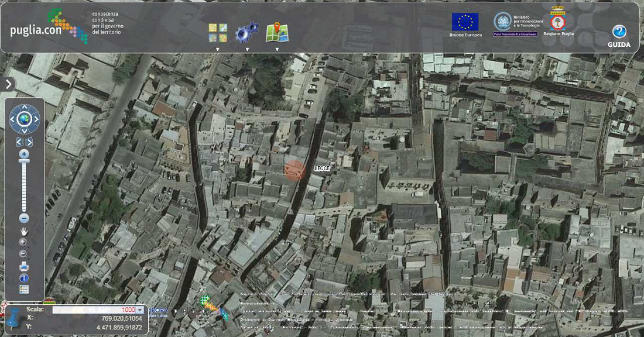Open the blue gears tools icon

click(247, 32)
